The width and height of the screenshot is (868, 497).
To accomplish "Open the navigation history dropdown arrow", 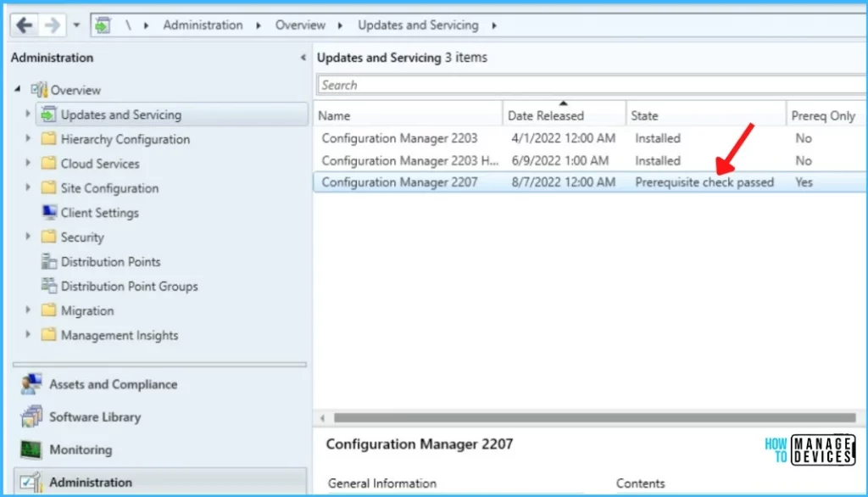I will pyautogui.click(x=76, y=25).
